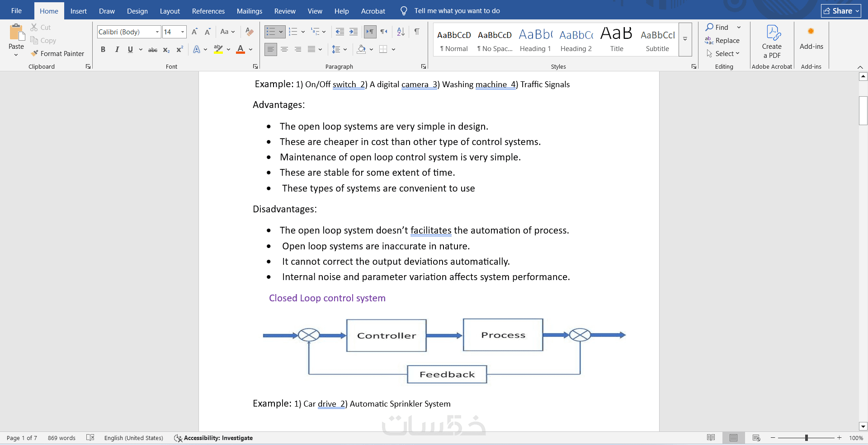Click the Tell me search field
The image size is (868, 445).
pos(457,11)
